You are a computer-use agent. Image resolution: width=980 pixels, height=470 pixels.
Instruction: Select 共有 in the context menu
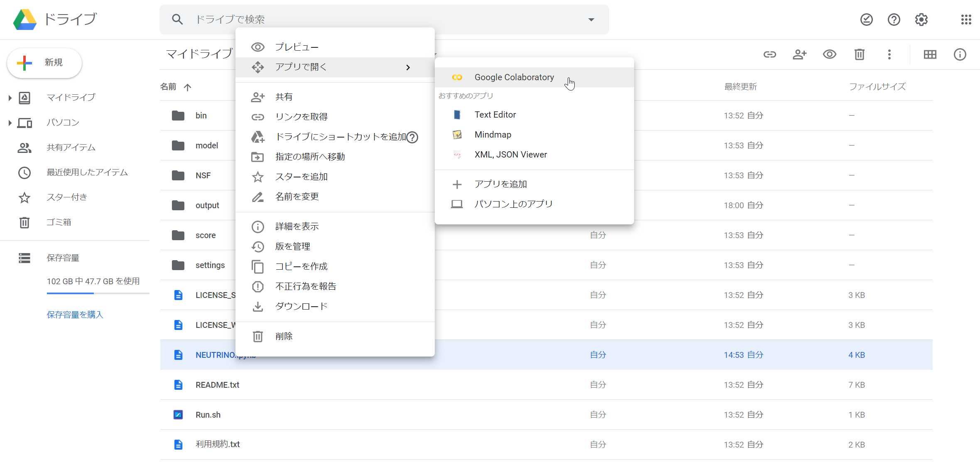pos(335,97)
